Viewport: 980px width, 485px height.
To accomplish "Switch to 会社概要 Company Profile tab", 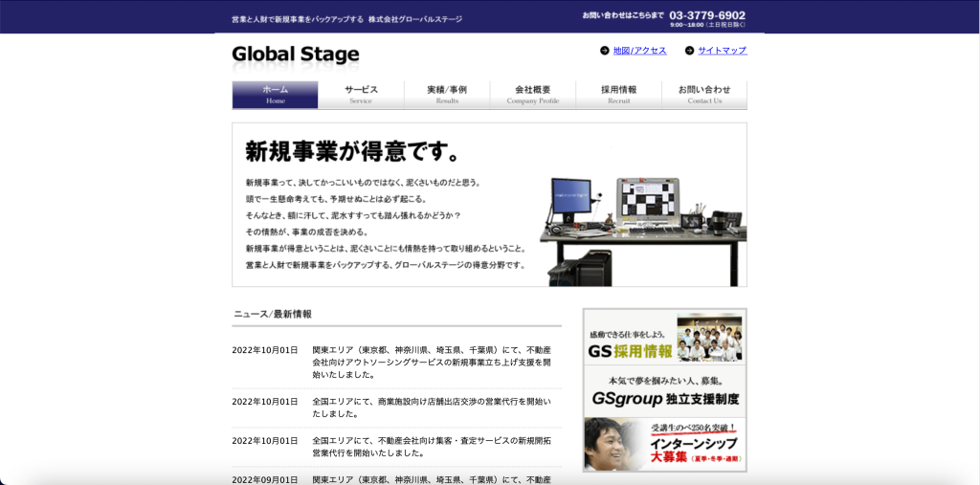I will pyautogui.click(x=532, y=95).
